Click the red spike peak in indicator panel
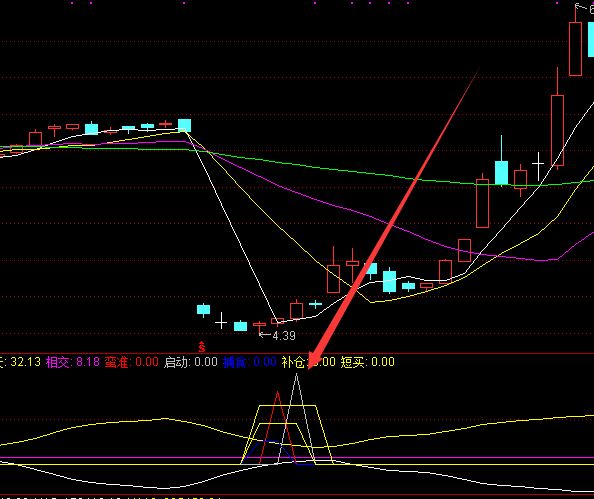The image size is (594, 499). pos(277,393)
